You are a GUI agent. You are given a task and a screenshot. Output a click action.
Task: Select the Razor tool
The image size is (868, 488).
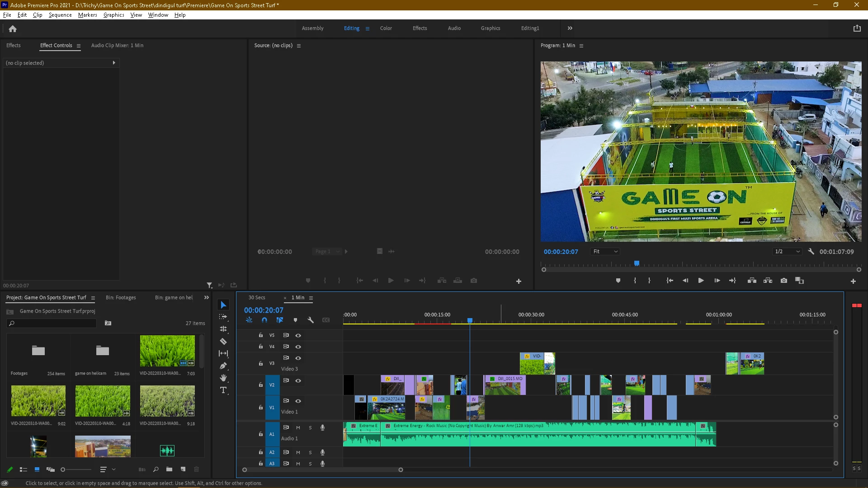[x=223, y=342]
